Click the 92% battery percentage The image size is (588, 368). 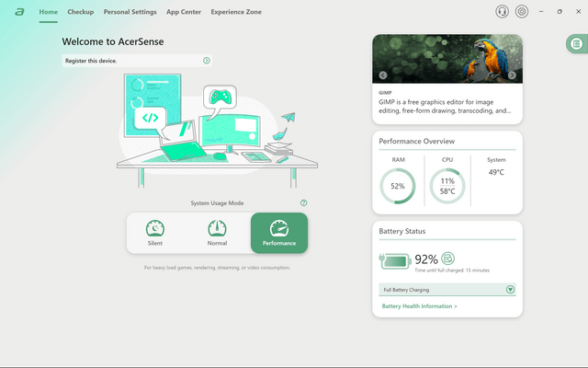tap(426, 259)
